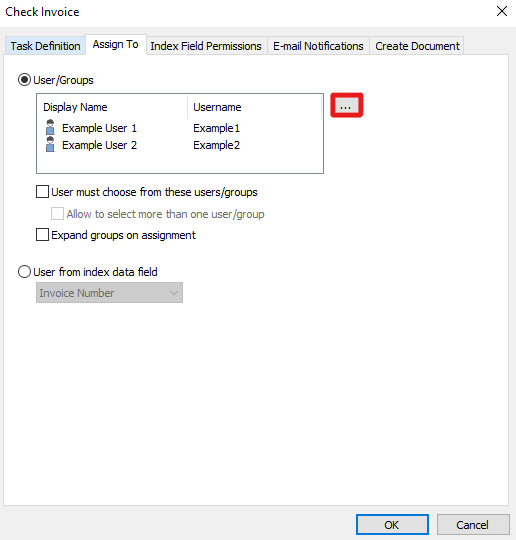Select the User/Groups radio button
Screen dimensions: 516x540
[x=24, y=80]
